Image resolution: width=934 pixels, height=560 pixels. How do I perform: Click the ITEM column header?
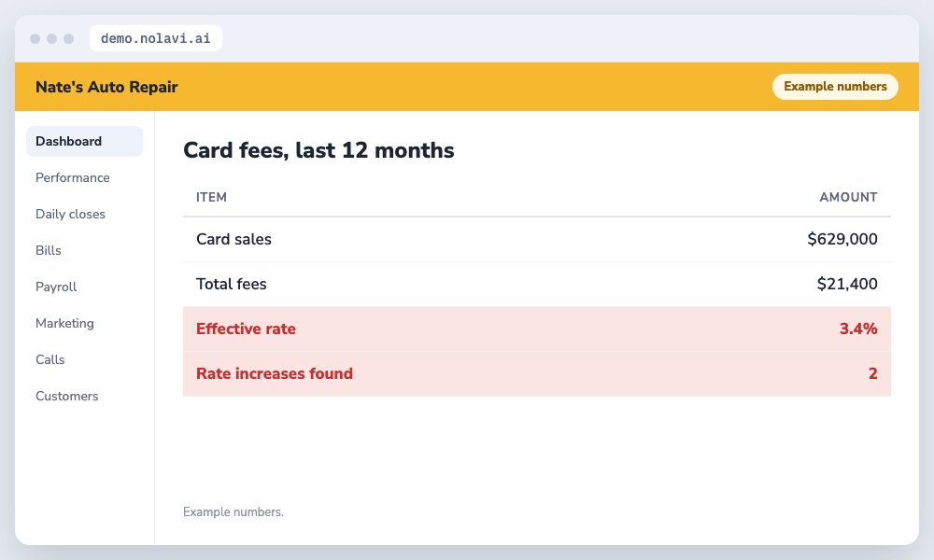tap(211, 197)
